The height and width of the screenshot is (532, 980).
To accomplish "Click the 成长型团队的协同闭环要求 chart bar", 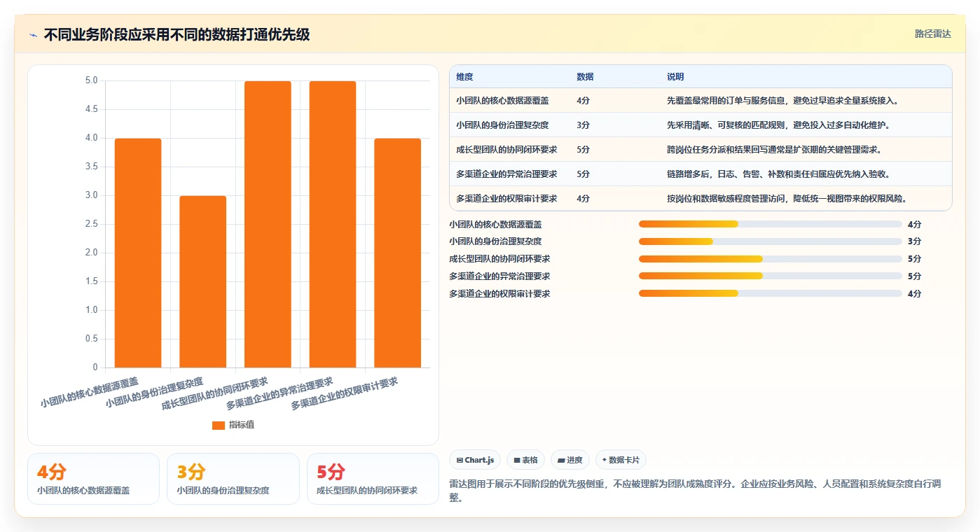I will (x=268, y=224).
